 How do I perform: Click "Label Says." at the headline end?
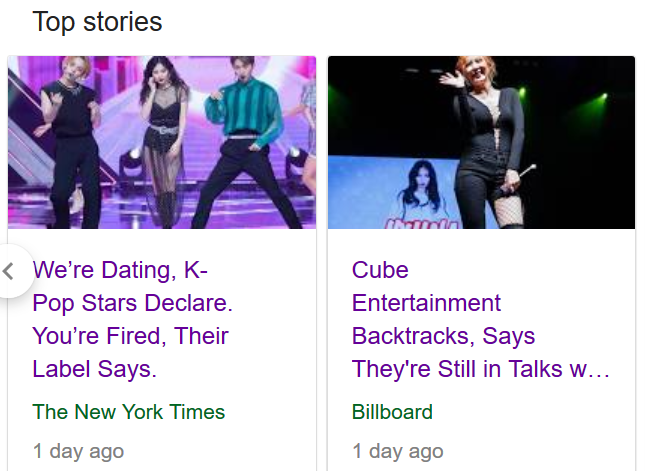click(x=94, y=369)
